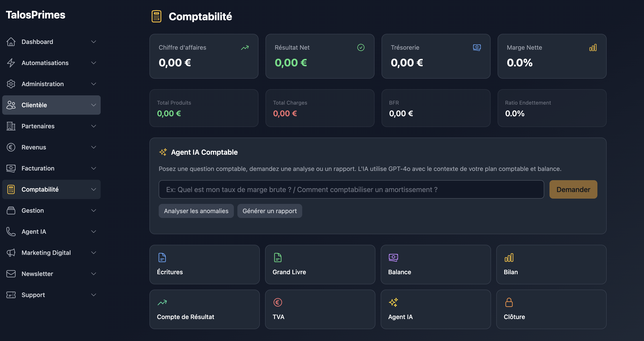Image resolution: width=644 pixels, height=341 pixels.
Task: Click the Bilan bar chart icon
Action: 509,257
